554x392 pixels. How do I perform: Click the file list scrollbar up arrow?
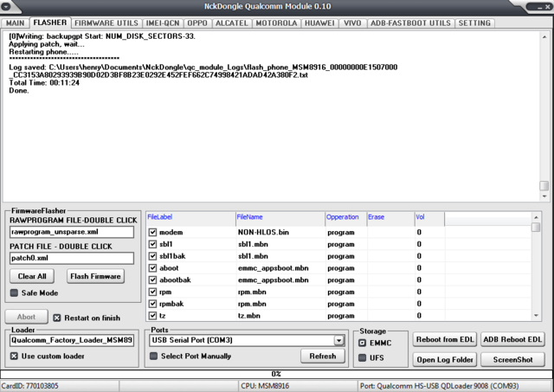tap(536, 217)
